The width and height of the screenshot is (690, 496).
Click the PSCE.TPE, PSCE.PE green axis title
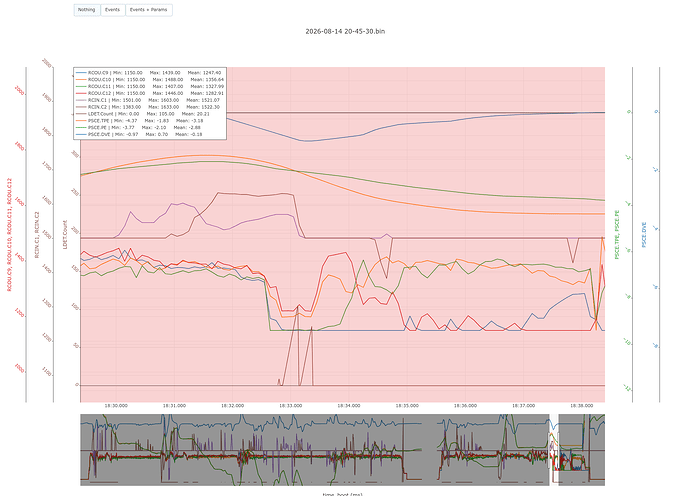tap(617, 235)
